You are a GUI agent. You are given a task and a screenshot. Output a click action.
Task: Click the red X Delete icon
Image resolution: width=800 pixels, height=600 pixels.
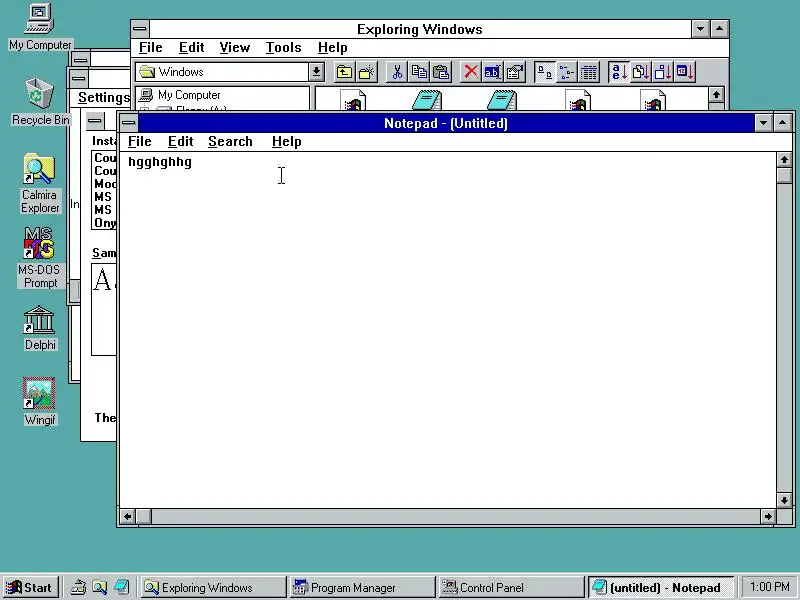[471, 72]
